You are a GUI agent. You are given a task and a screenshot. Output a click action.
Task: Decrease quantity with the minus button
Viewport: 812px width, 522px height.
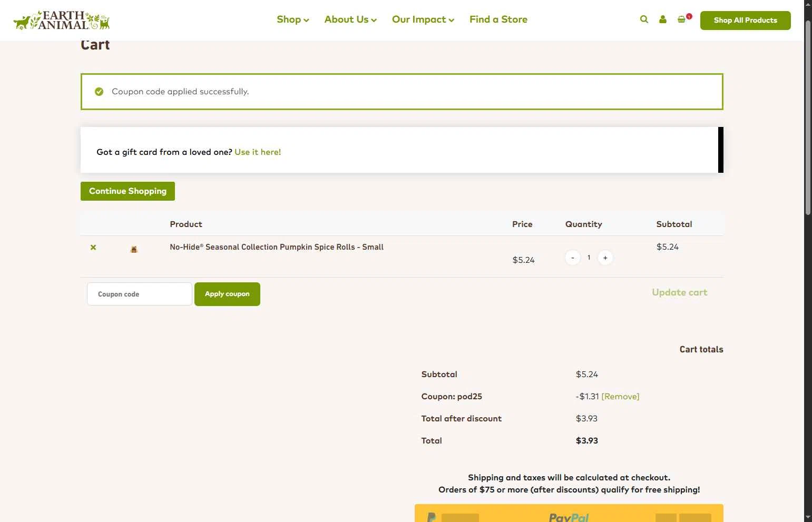[x=573, y=258]
